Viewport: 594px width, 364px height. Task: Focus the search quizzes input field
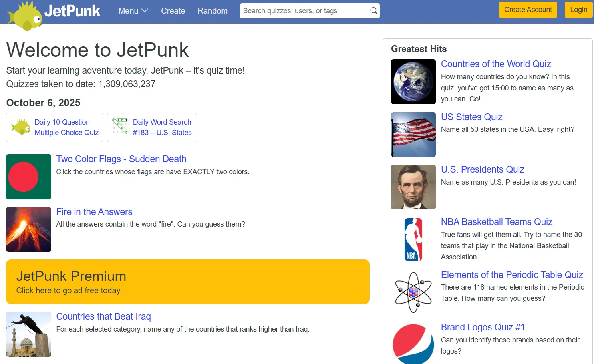(x=304, y=11)
